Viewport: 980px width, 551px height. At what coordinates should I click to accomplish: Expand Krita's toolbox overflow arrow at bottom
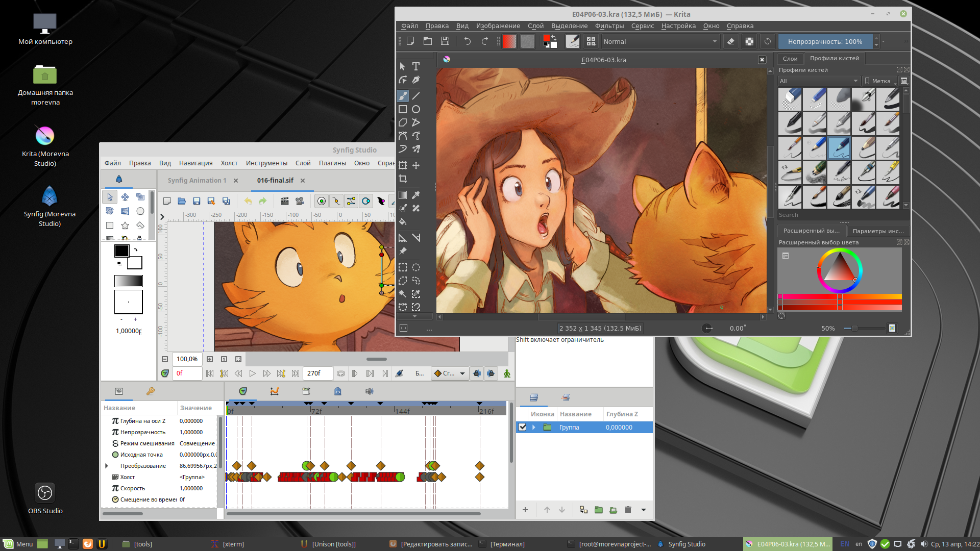point(414,317)
